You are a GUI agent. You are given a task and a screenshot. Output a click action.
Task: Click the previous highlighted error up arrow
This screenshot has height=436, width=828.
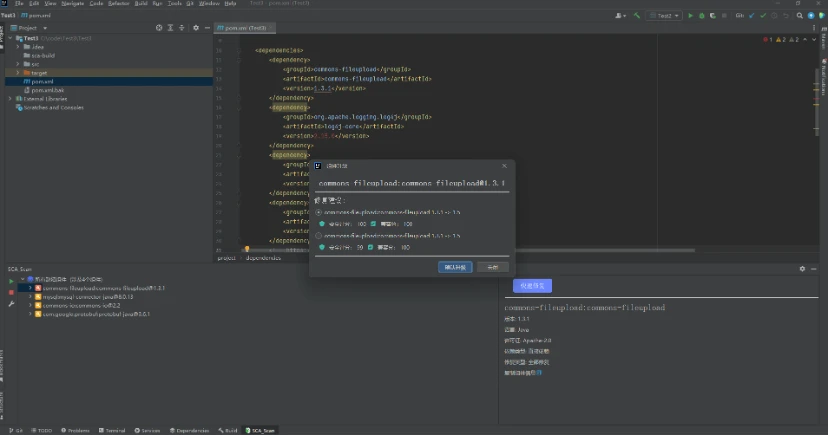coord(805,40)
